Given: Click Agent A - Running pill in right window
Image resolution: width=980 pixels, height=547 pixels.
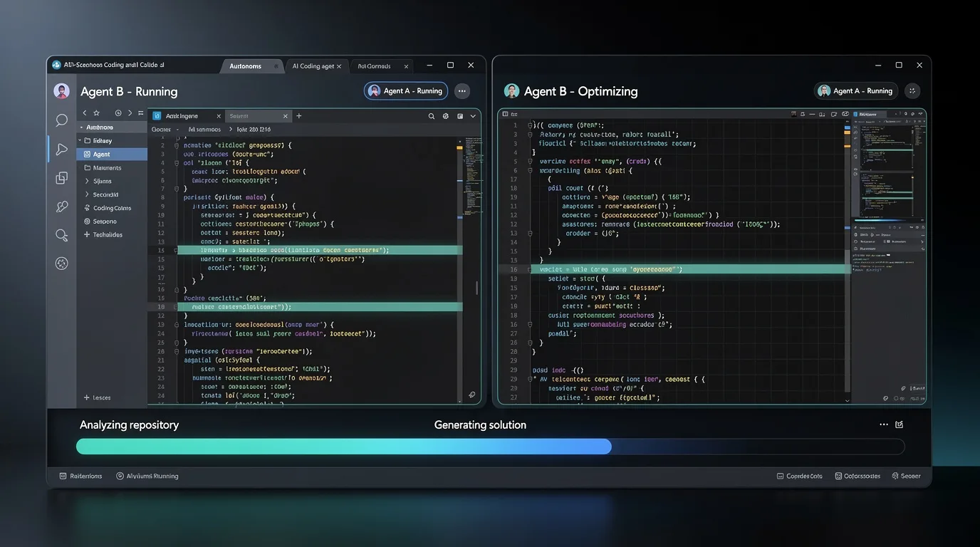Looking at the screenshot, I should coord(857,90).
